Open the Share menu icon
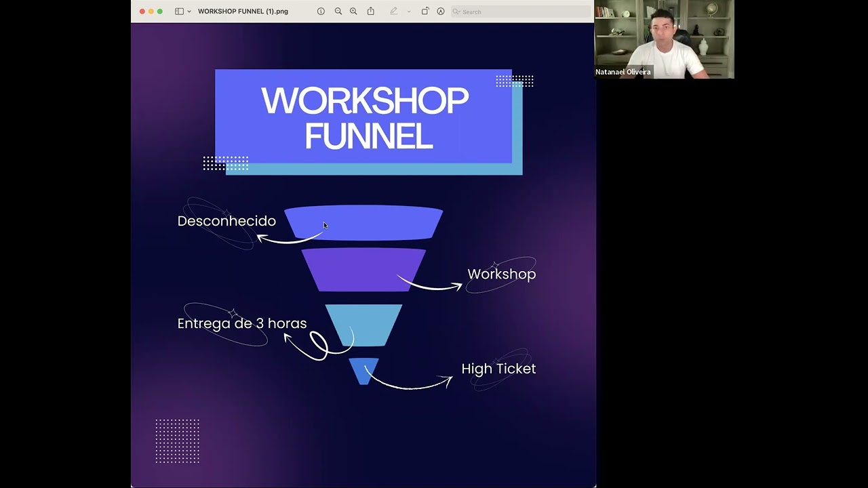 pyautogui.click(x=371, y=12)
